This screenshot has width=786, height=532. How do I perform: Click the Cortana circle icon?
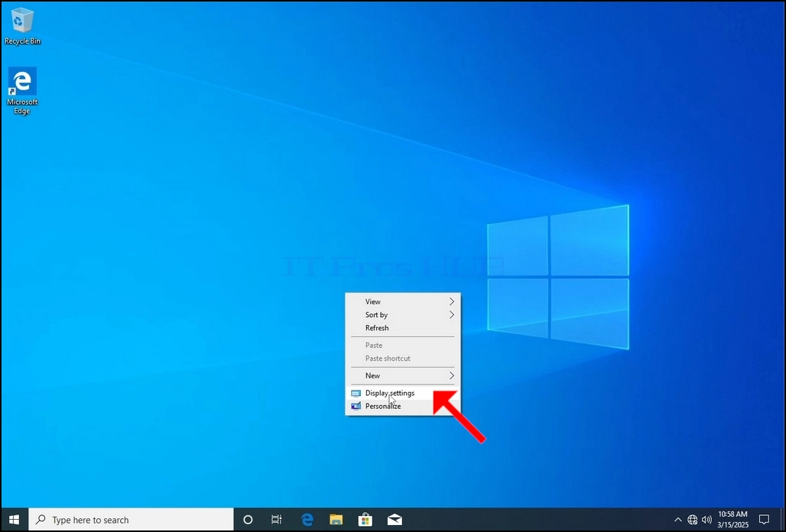coord(248,520)
